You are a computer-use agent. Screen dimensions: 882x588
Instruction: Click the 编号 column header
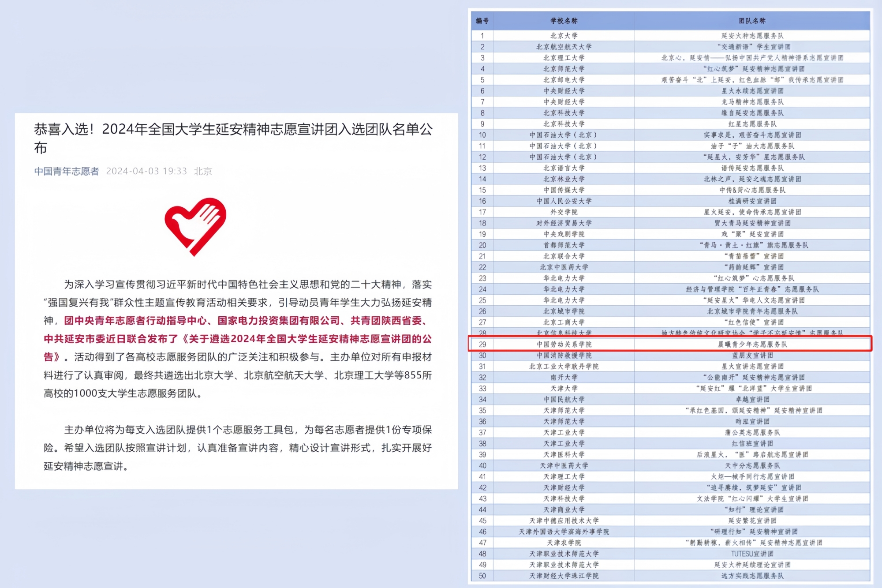tap(482, 21)
